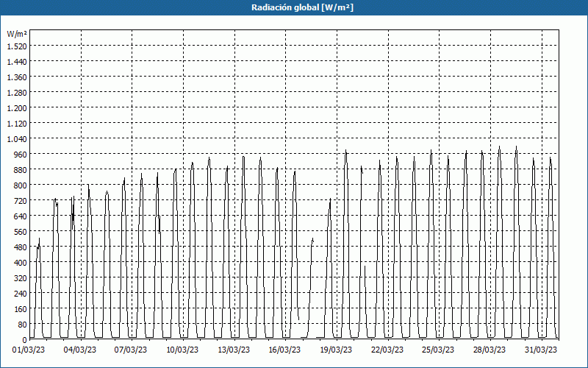Select the 80 y-axis value label
588x368 pixels.
(x=21, y=324)
